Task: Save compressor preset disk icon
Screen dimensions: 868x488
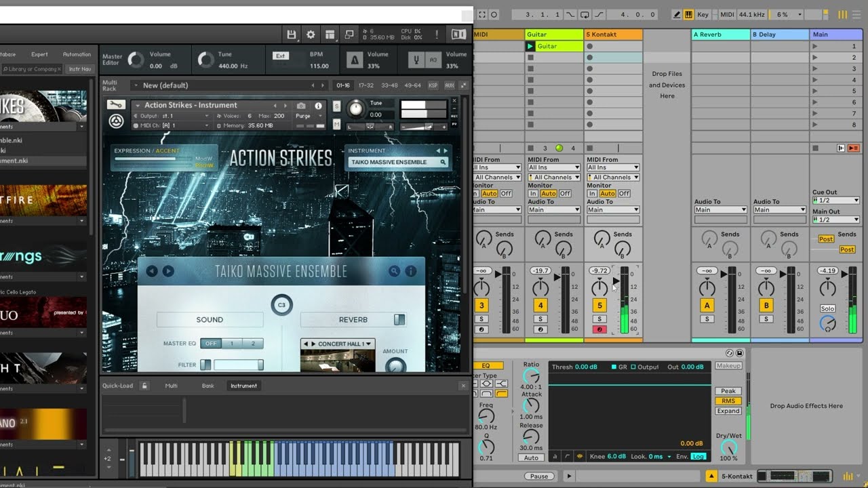Action: pos(739,353)
